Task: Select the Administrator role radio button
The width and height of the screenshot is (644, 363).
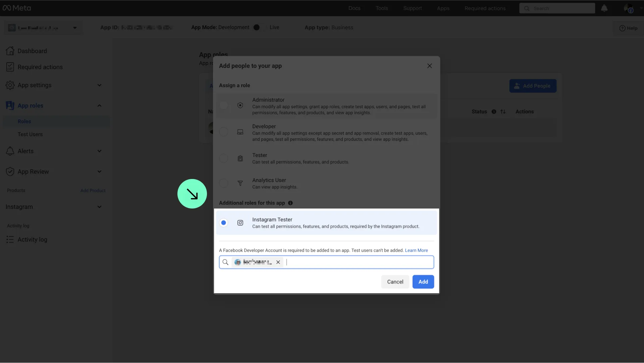Action: tap(223, 105)
